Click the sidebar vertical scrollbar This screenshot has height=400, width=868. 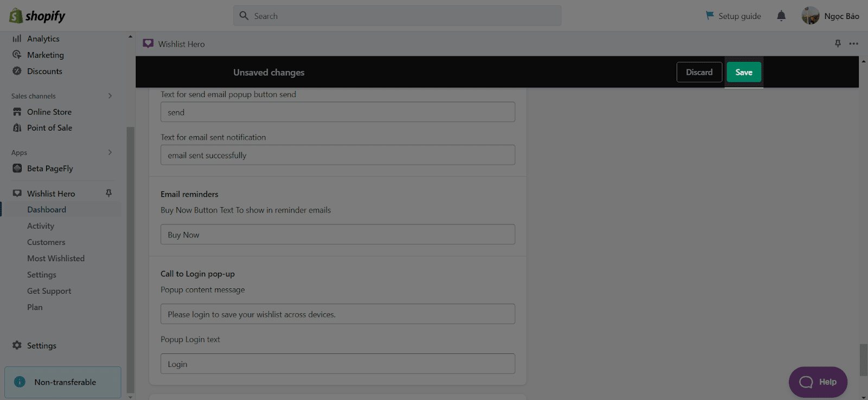pos(130,260)
